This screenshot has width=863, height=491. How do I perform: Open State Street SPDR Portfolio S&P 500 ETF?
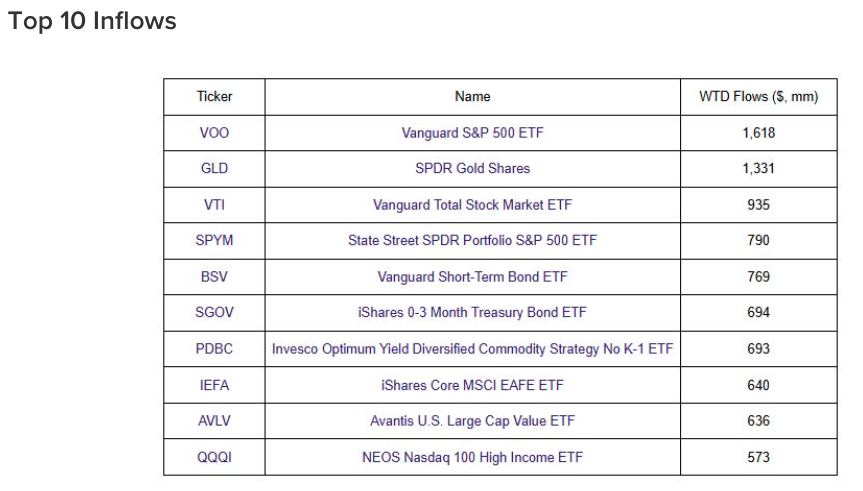472,241
